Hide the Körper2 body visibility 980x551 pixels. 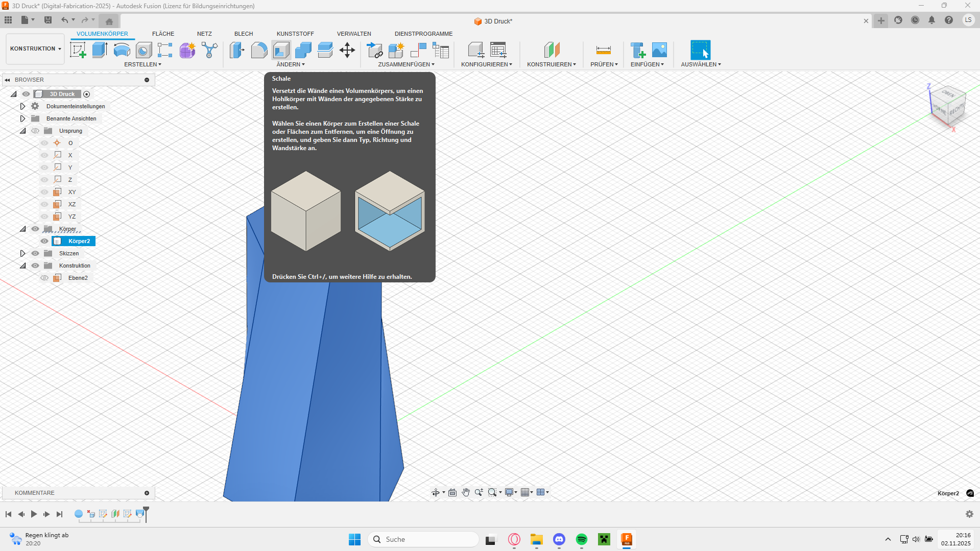tap(44, 241)
